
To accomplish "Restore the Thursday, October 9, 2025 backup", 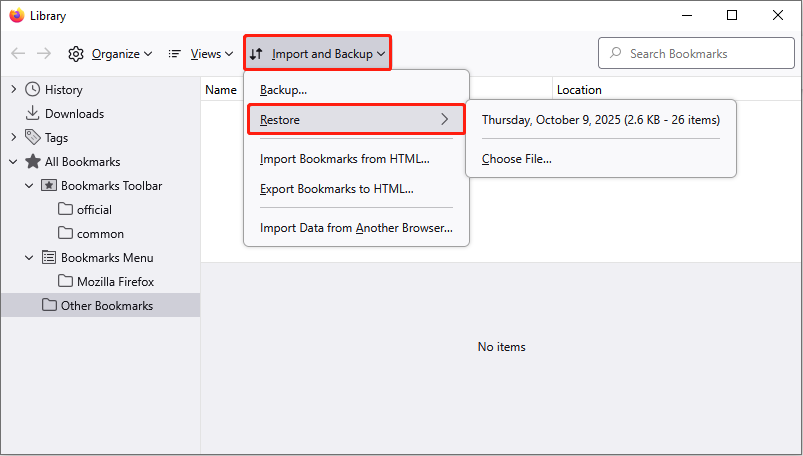I will coord(600,120).
